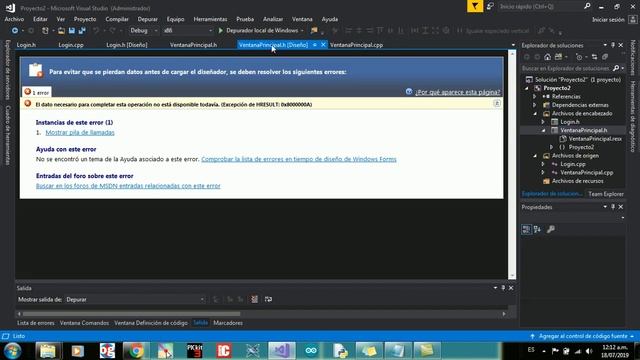640x360 pixels.
Task: Click the Categorized view icon in Properties panel
Action: [526, 229]
